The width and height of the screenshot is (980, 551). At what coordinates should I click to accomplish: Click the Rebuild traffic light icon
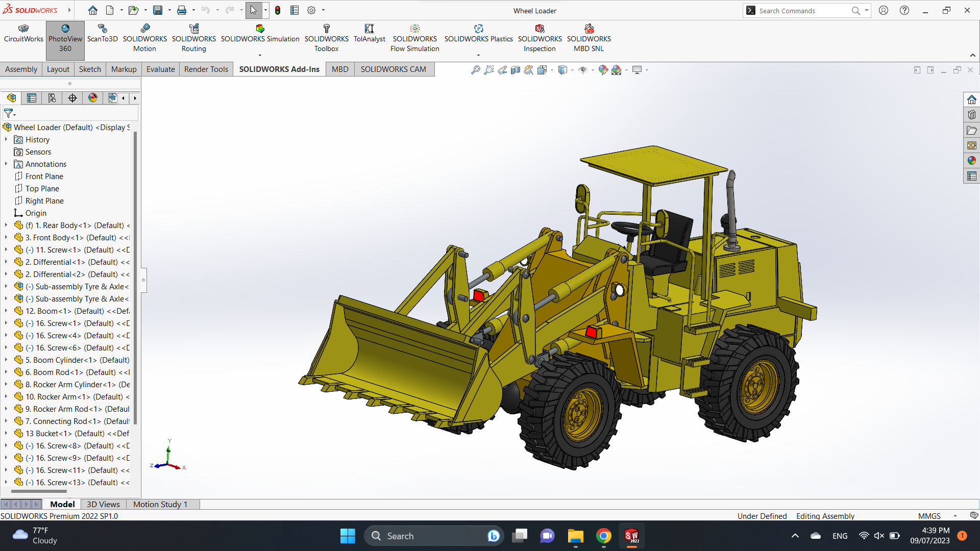click(x=278, y=10)
